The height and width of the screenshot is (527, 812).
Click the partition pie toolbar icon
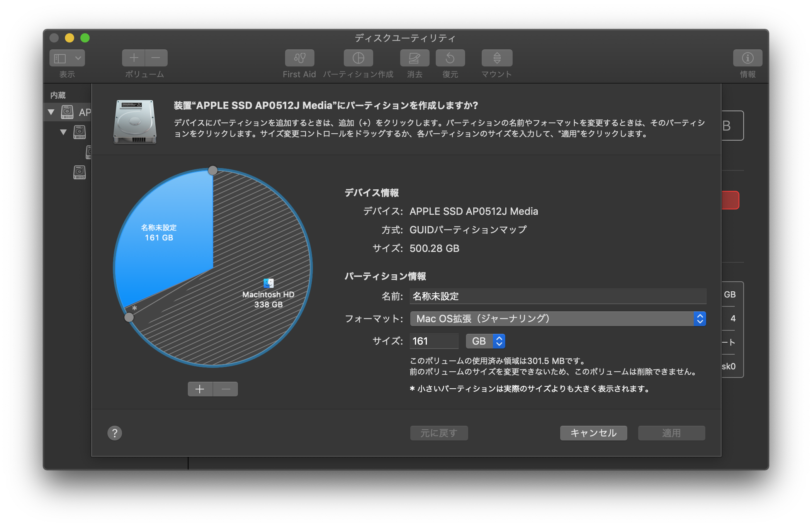pos(358,58)
